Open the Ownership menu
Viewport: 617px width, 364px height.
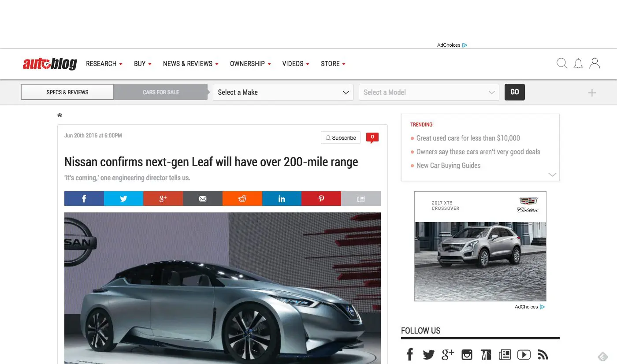click(250, 64)
